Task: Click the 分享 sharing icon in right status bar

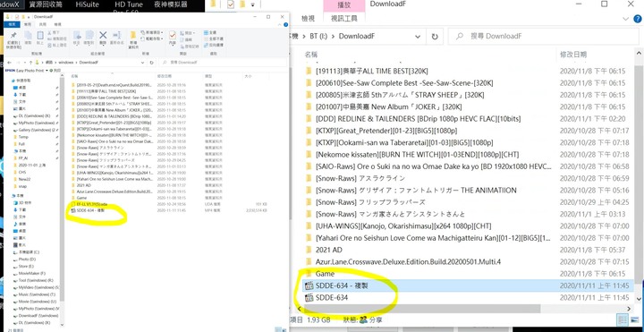Action: point(363,319)
